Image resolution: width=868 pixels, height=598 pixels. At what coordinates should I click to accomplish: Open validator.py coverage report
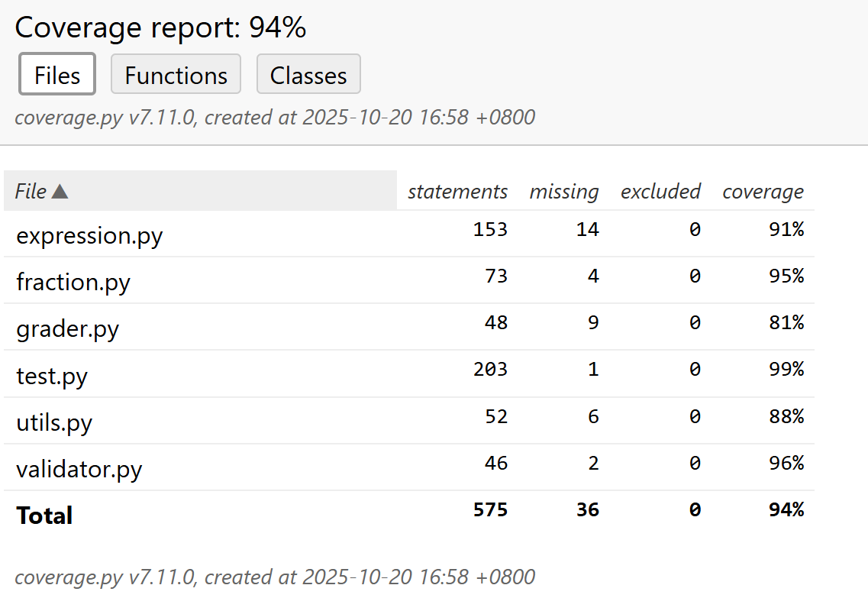tap(79, 468)
